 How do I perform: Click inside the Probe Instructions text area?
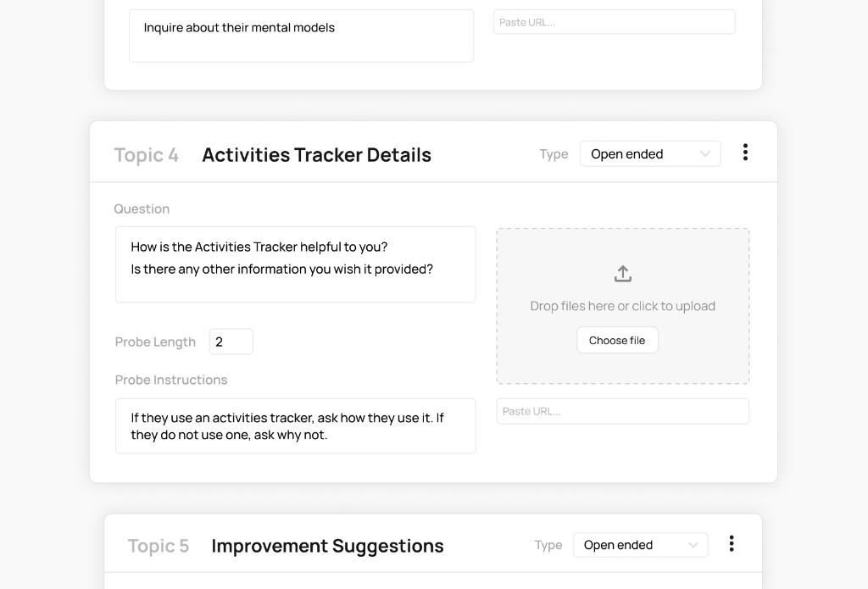click(295, 425)
